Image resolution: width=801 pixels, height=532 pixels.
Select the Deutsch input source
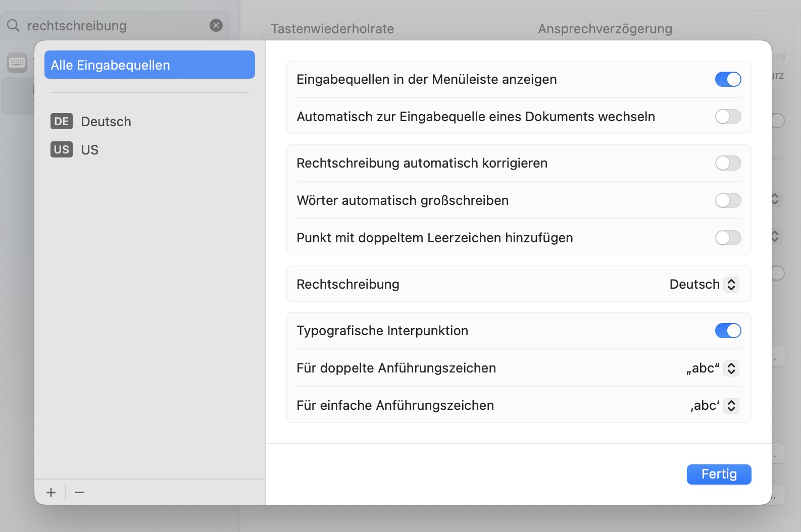coord(106,122)
